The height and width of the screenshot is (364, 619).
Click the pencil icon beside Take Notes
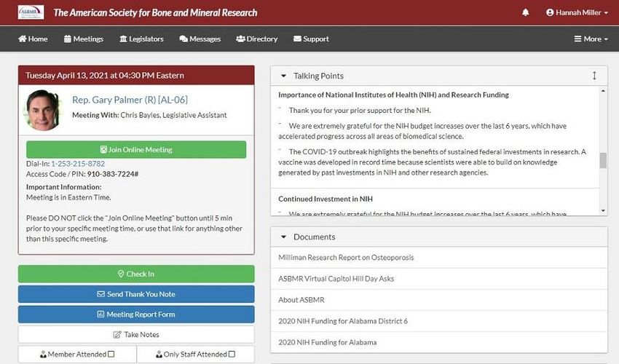pos(117,335)
